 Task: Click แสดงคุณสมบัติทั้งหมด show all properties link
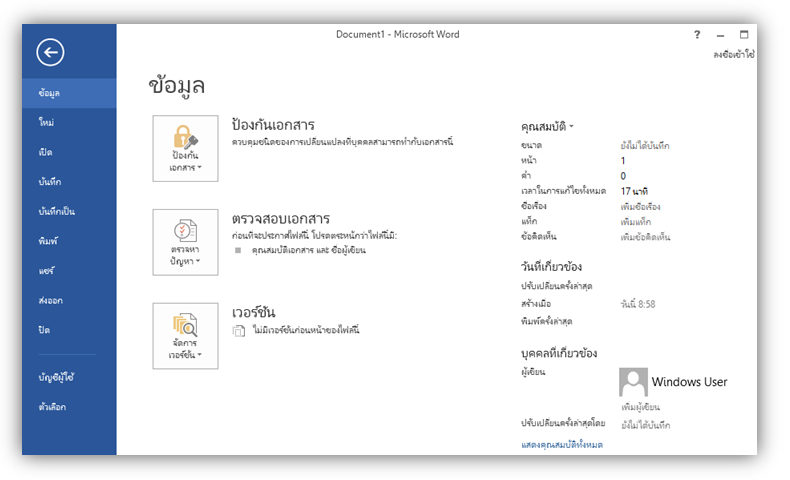562,445
